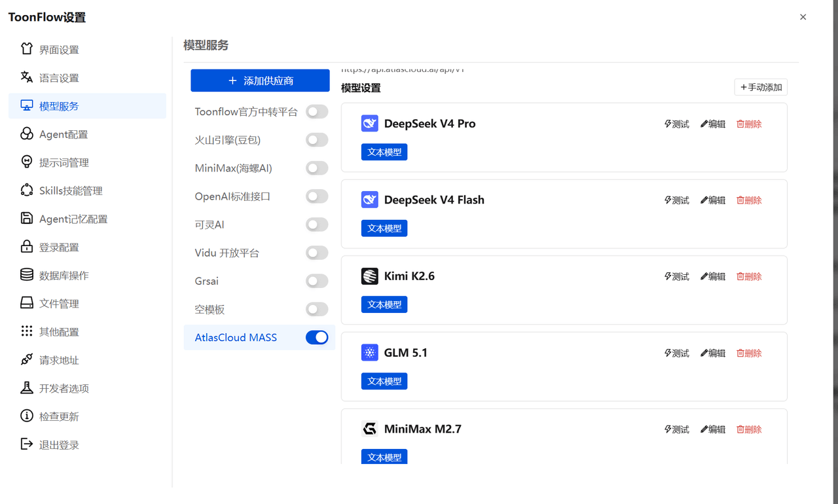The image size is (838, 504).
Task: Turn on MiniMax(海螺AI) provider switch
Action: (x=317, y=168)
